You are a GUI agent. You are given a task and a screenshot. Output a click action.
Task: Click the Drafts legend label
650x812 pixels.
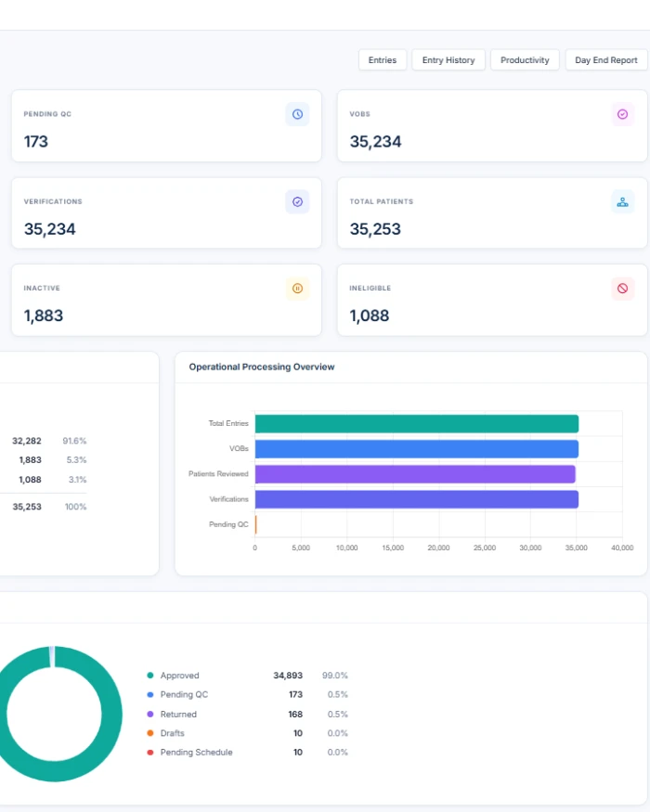click(172, 733)
